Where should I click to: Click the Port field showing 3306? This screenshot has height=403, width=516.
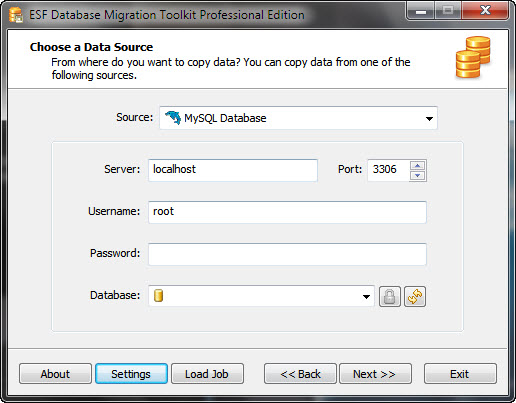point(388,170)
